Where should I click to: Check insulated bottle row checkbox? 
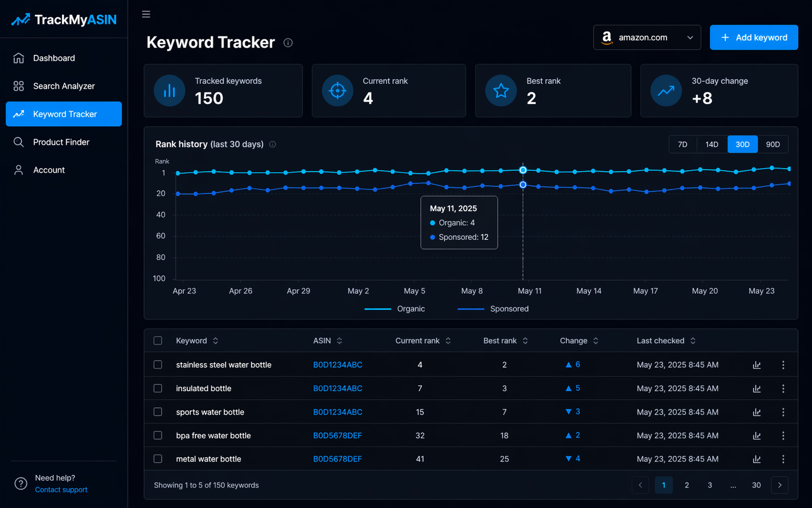coord(158,388)
